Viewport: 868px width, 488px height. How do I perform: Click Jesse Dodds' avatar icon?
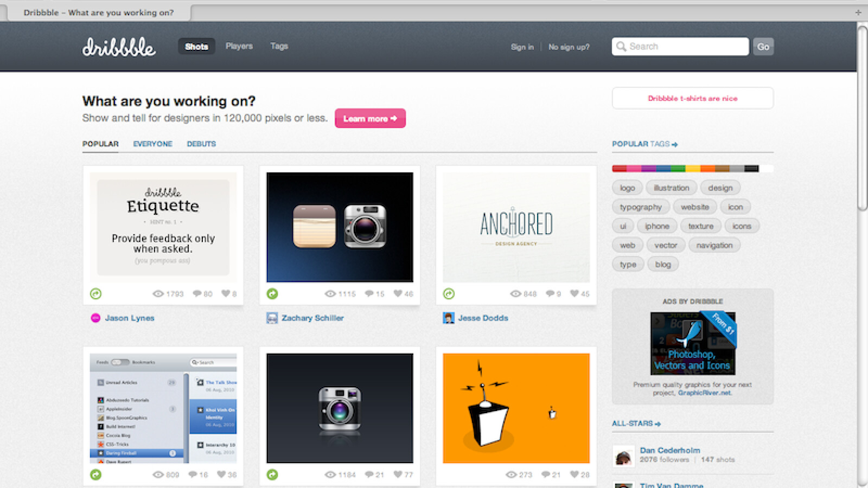tap(448, 318)
